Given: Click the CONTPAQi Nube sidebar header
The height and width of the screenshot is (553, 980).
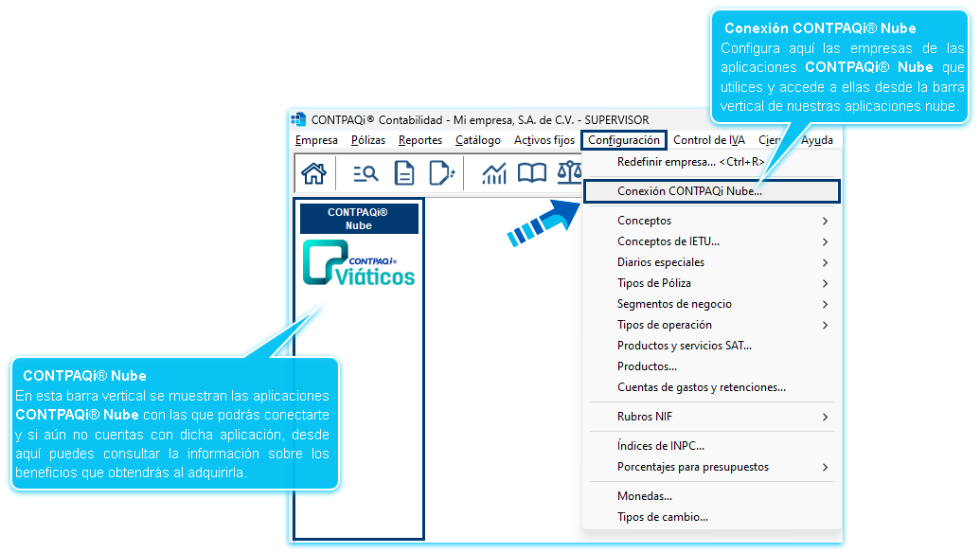Looking at the screenshot, I should (x=359, y=219).
